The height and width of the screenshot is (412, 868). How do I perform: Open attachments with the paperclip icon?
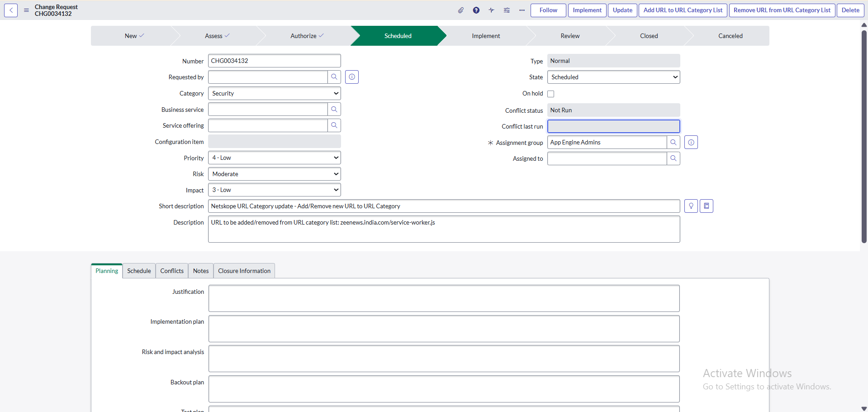coord(461,10)
